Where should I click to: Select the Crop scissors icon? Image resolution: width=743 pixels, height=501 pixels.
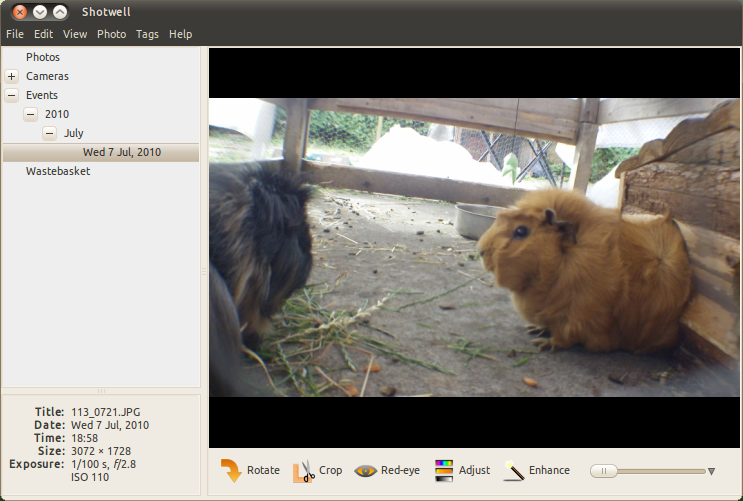[x=303, y=471]
